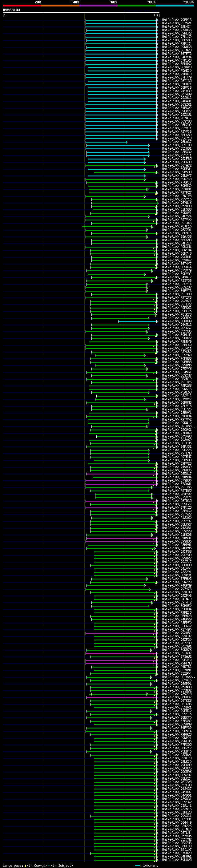This screenshot has width=197, height=868.
Task: Select hit label UniRef100_Q9LKC7
Action: click(177, 111)
